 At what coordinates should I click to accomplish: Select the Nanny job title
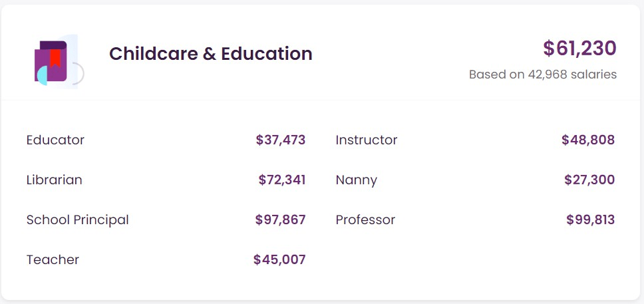356,180
